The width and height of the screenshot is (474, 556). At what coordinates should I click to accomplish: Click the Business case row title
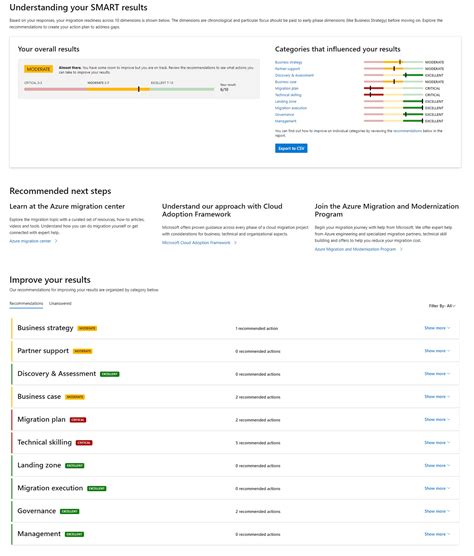[x=39, y=396]
